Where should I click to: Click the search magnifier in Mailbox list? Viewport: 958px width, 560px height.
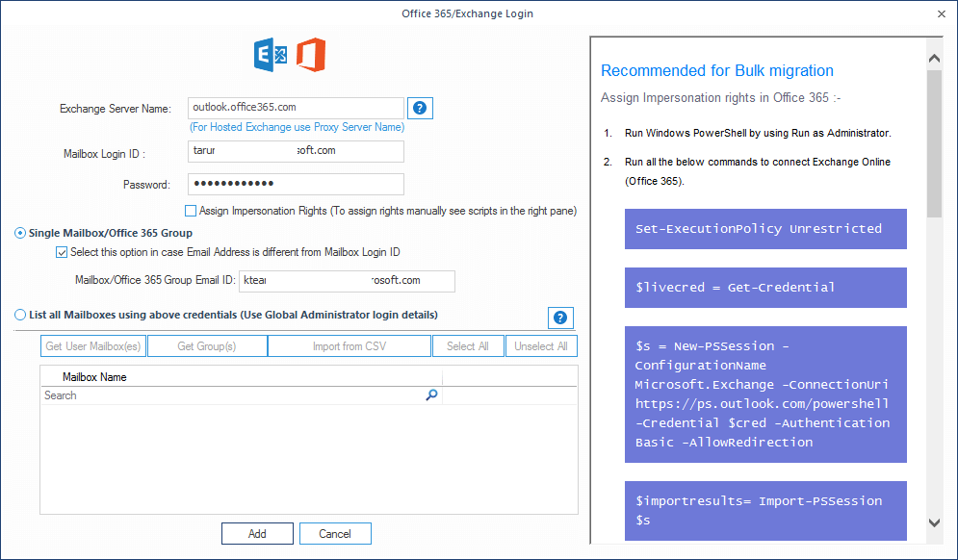(431, 395)
